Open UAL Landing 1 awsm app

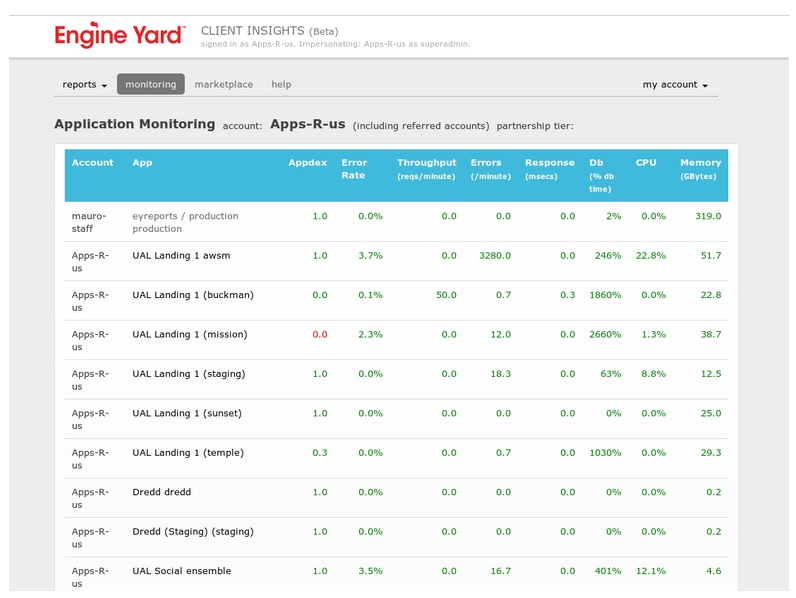click(x=181, y=255)
